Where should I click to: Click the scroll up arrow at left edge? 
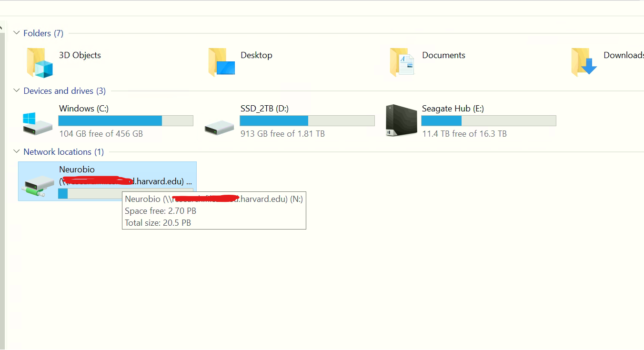(x=1, y=28)
